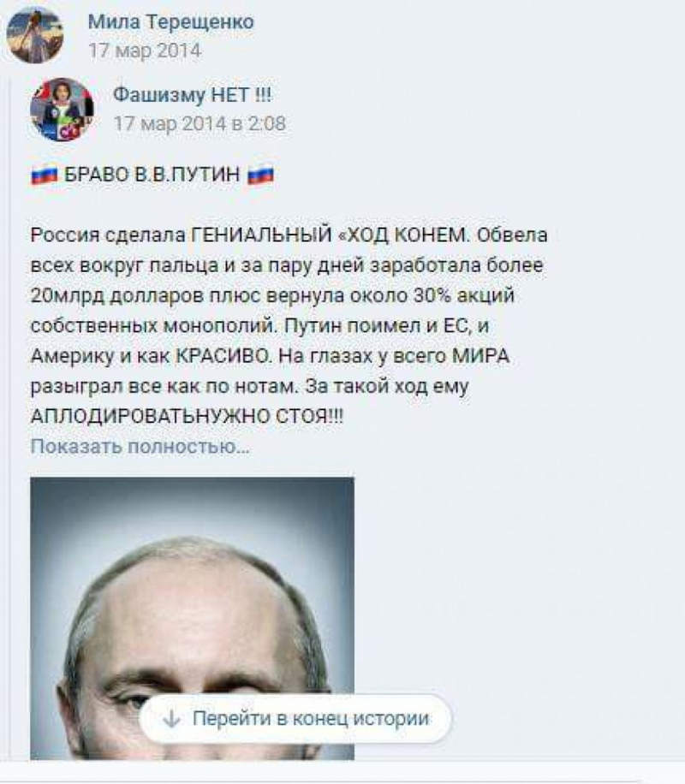The image size is (685, 784).
Task: Click the word МИРА in the post text
Action: (x=481, y=356)
